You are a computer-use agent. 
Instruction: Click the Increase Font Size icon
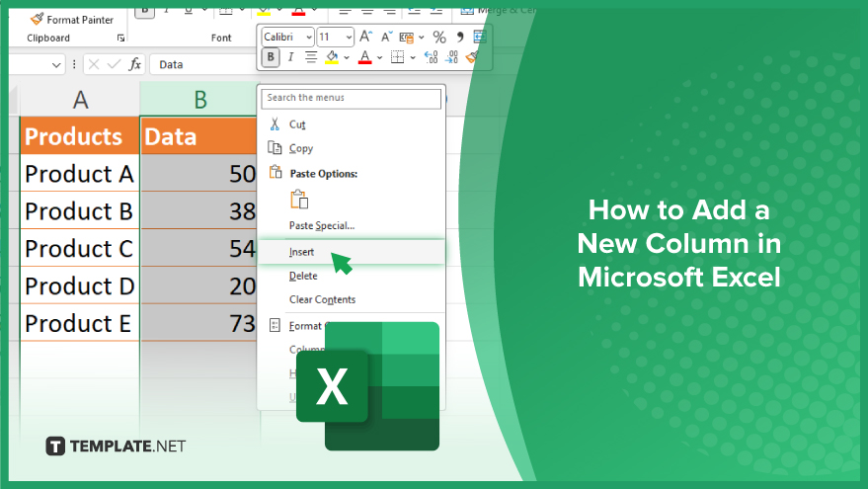tap(365, 38)
